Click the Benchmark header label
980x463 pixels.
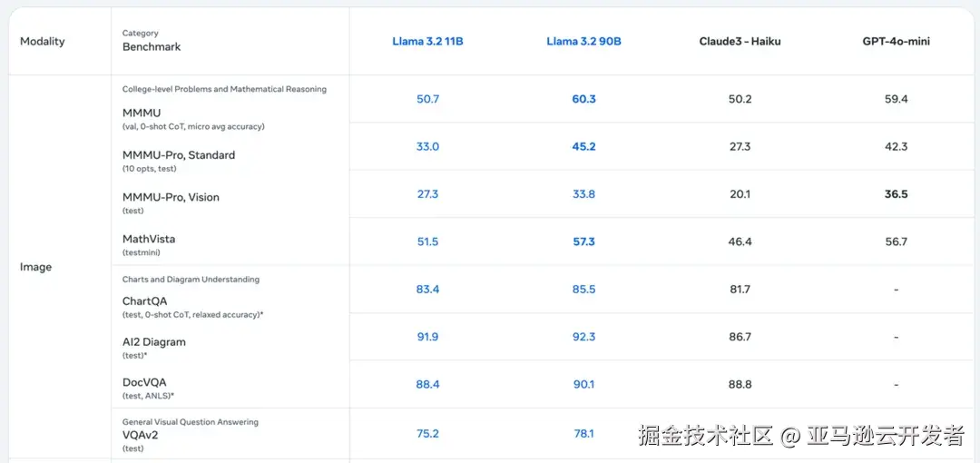[x=152, y=47]
